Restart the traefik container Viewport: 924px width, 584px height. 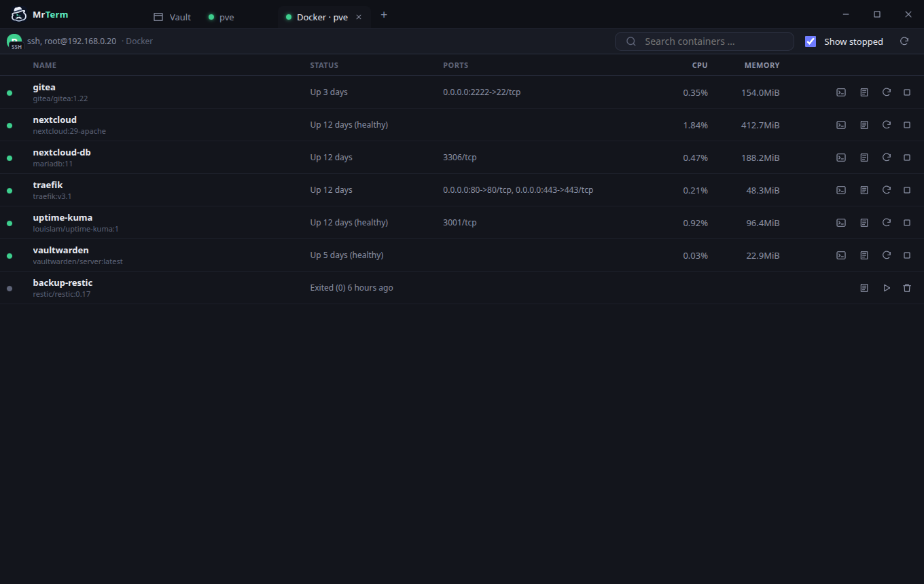[887, 190]
